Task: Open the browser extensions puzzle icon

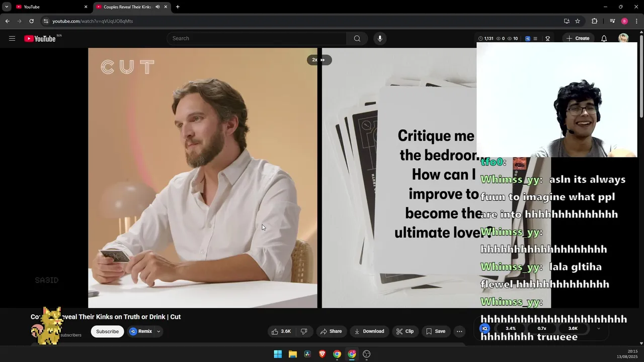Action: (594, 21)
